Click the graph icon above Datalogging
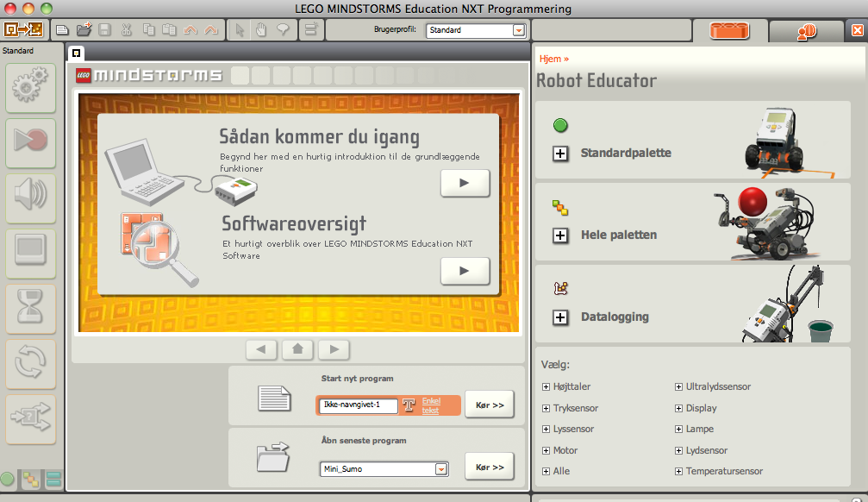868x502 pixels. point(561,288)
